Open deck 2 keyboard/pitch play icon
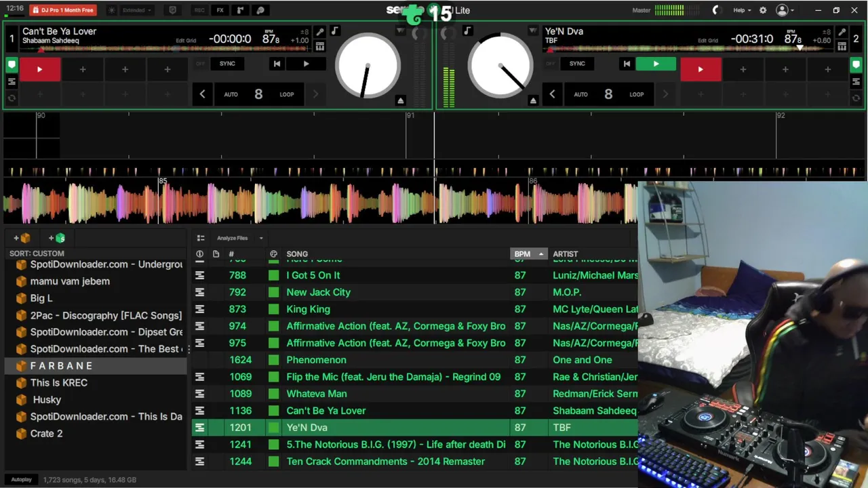868x488 pixels. coord(842,46)
